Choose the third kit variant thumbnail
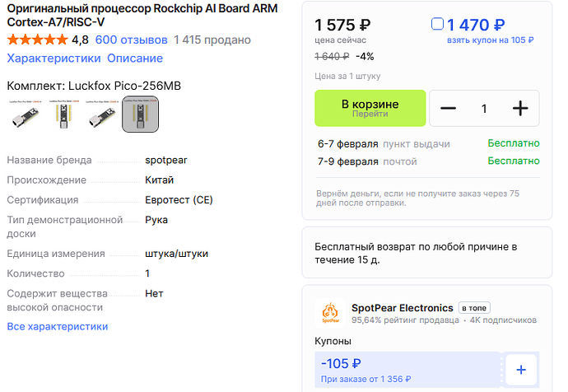Screen dimensions: 568x392 click(x=101, y=114)
